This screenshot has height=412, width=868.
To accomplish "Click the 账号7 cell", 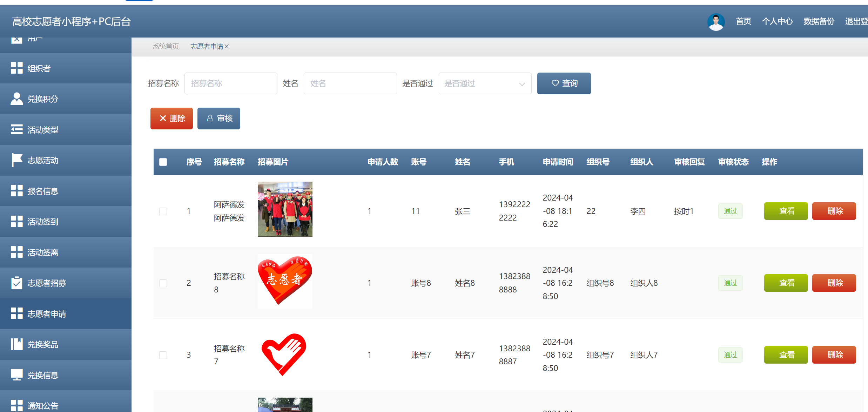I will [421, 355].
